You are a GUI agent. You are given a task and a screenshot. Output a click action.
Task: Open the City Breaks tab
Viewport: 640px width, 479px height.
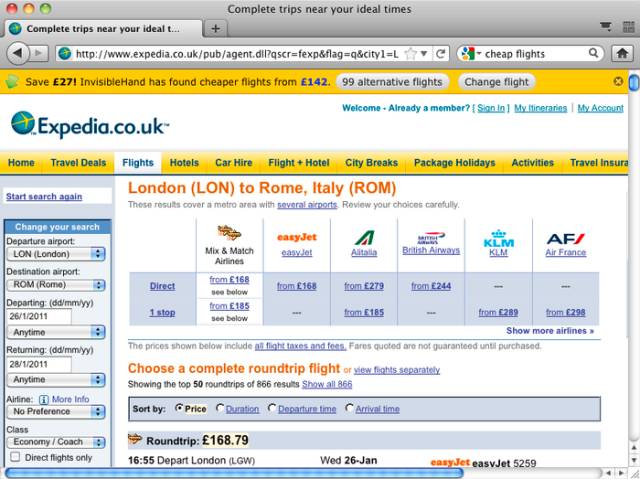371,163
